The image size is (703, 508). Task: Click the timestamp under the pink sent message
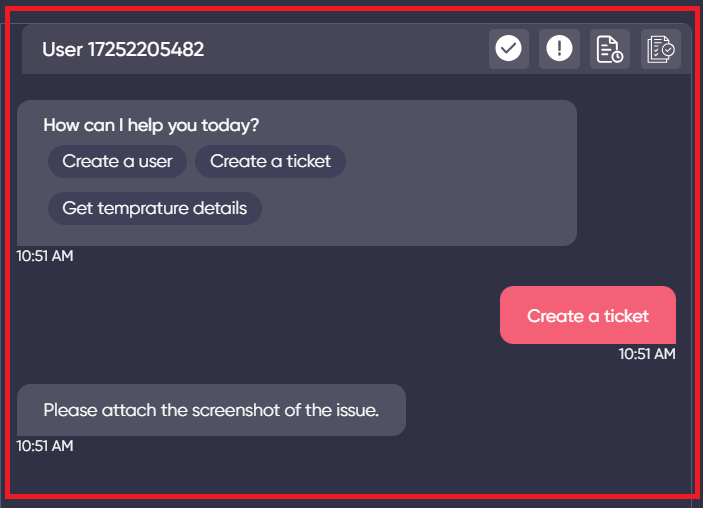647,353
